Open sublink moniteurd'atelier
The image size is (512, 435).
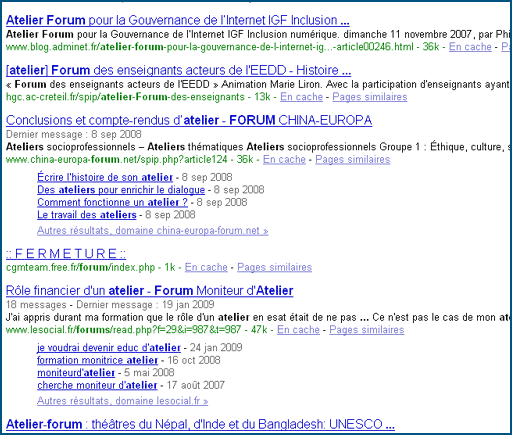pyautogui.click(x=76, y=373)
